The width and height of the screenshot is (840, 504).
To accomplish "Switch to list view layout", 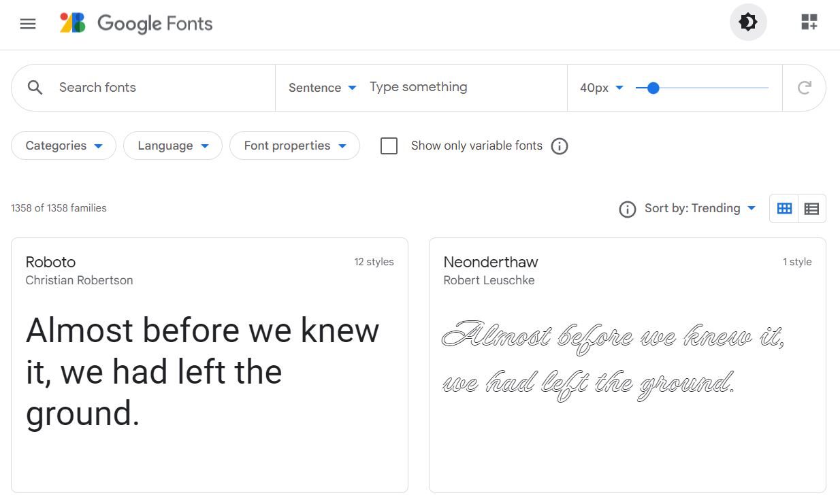I will coord(811,209).
